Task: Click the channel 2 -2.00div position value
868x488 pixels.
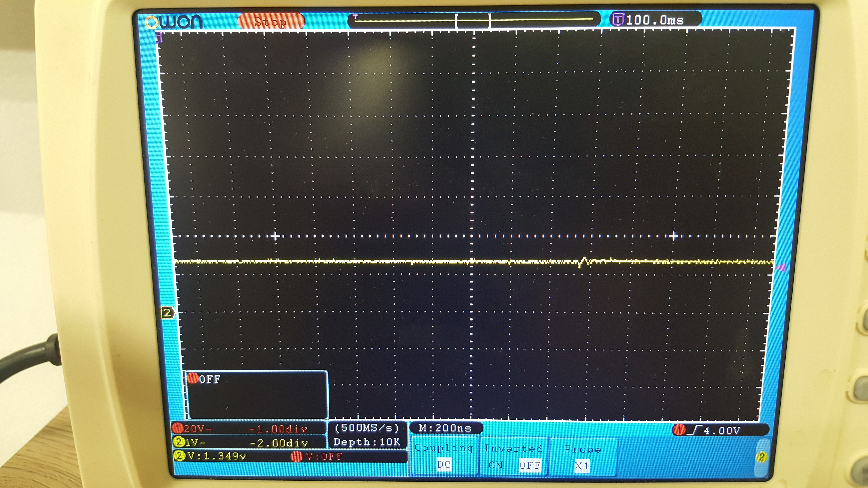Action: click(x=279, y=443)
